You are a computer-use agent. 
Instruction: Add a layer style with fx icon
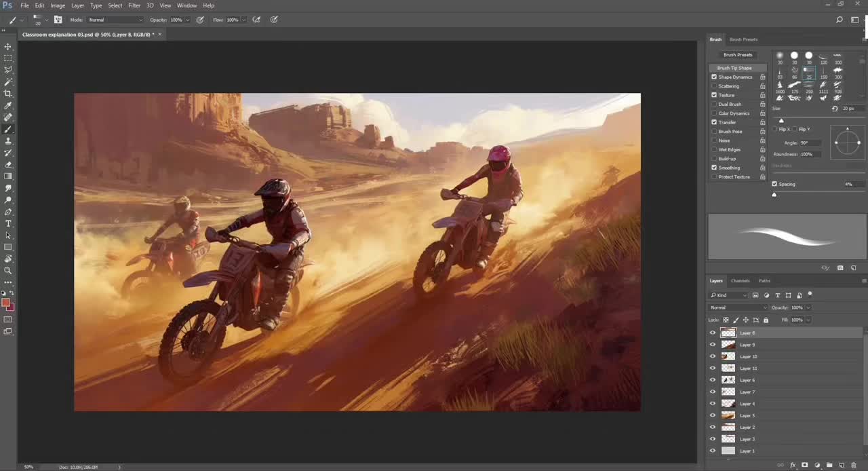point(793,466)
